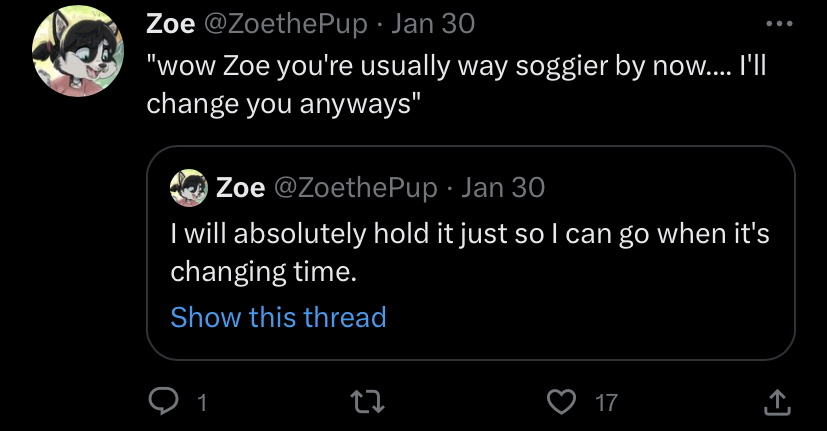Viewport: 827px width, 431px height.
Task: Click the small avatar in the quoted tweet
Action: (x=190, y=187)
